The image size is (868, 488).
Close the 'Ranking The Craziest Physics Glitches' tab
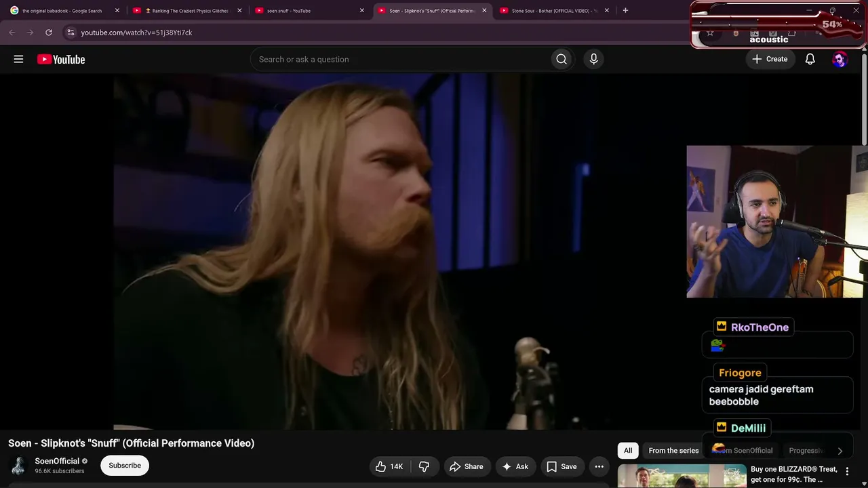239,10
